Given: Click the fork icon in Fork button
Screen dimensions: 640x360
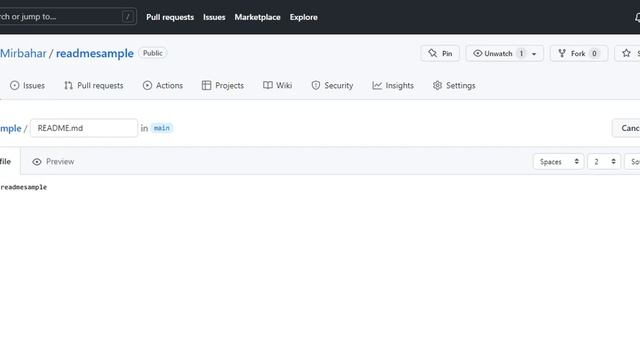Looking at the screenshot, I should [562, 53].
